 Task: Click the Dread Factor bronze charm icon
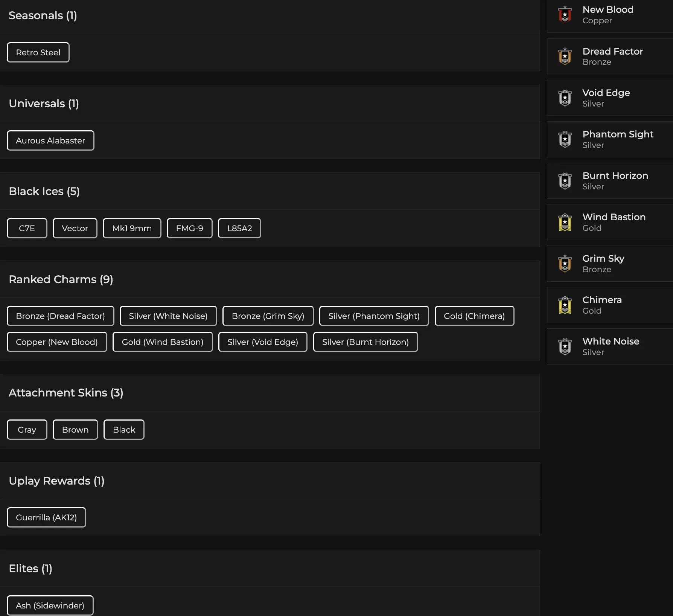[x=565, y=56]
